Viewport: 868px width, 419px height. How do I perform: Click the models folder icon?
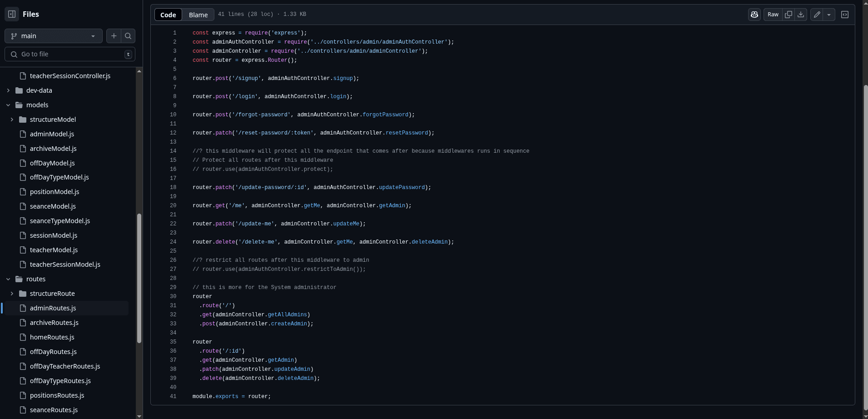tap(19, 105)
